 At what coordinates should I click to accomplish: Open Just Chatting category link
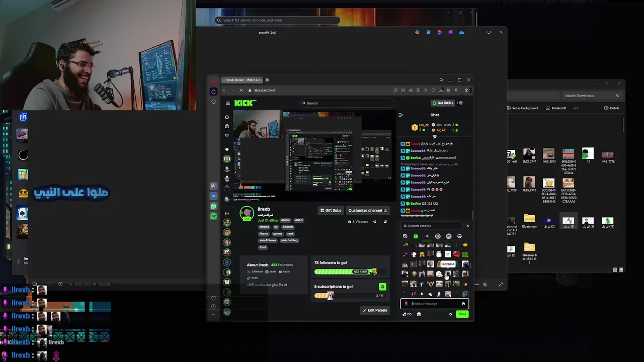pyautogui.click(x=267, y=220)
